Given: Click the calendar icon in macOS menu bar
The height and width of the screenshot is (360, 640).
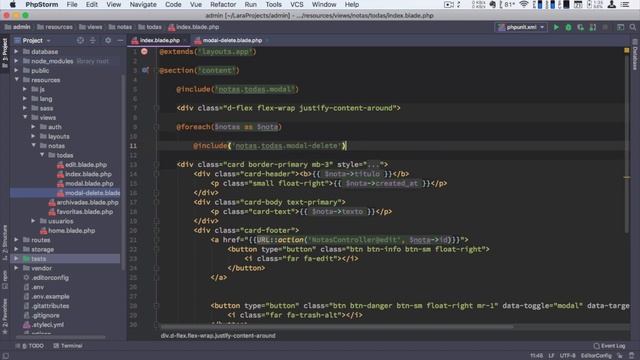Looking at the screenshot, I should click(x=578, y=4).
